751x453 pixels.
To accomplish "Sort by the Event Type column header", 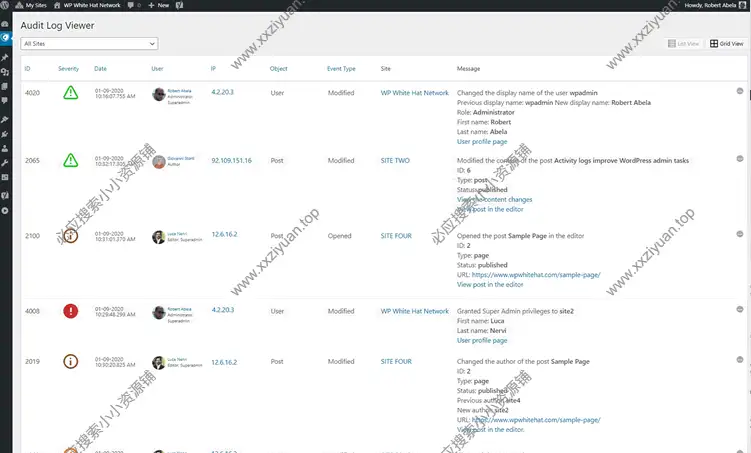I will tap(341, 68).
